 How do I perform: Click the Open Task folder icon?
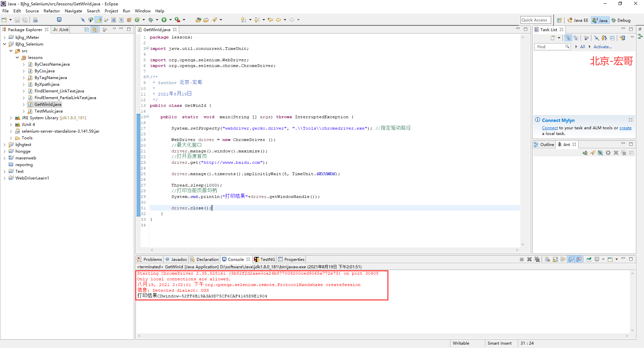coord(206,20)
